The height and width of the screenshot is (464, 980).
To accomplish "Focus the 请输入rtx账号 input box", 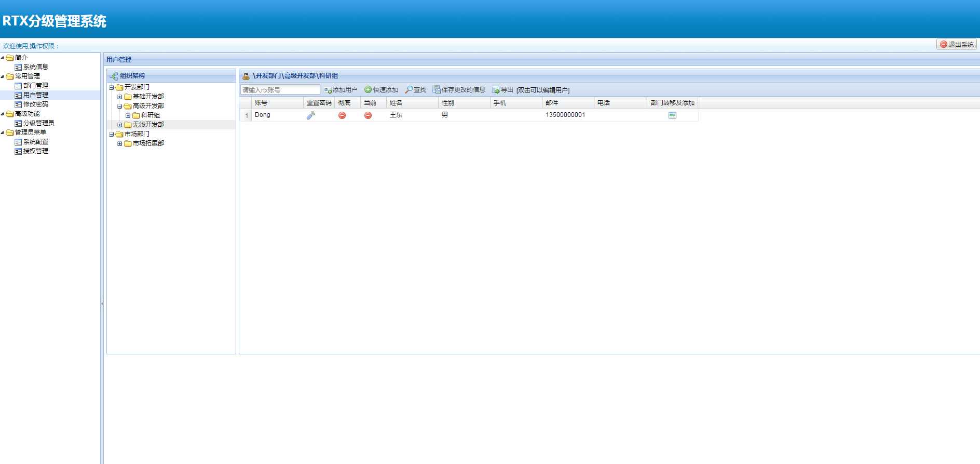I will 280,90.
